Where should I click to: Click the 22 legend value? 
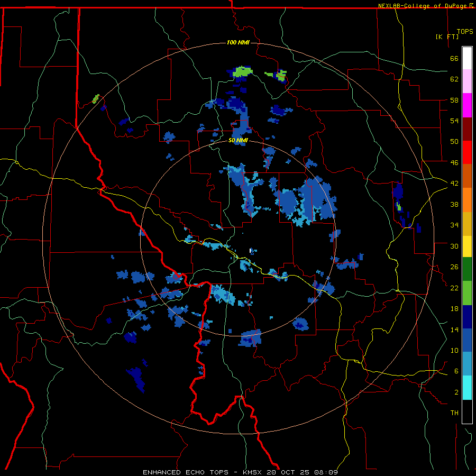[454, 288]
